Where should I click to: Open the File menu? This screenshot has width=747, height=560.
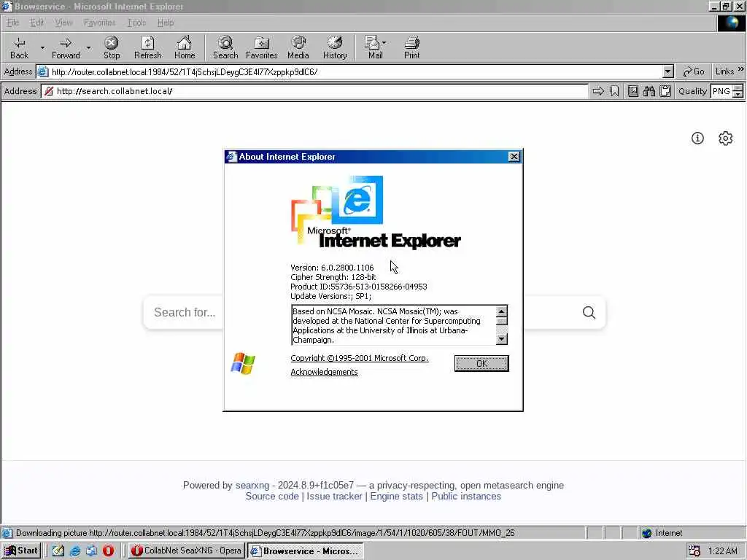click(13, 23)
